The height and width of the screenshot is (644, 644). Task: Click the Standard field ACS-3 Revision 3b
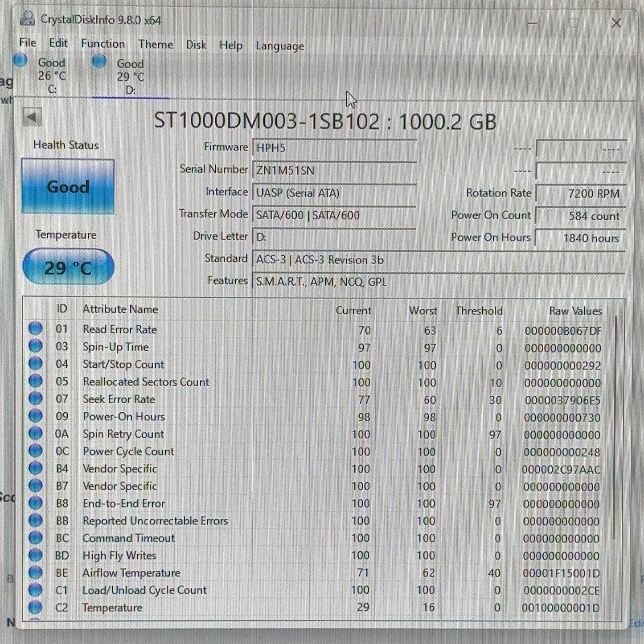pos(439,259)
